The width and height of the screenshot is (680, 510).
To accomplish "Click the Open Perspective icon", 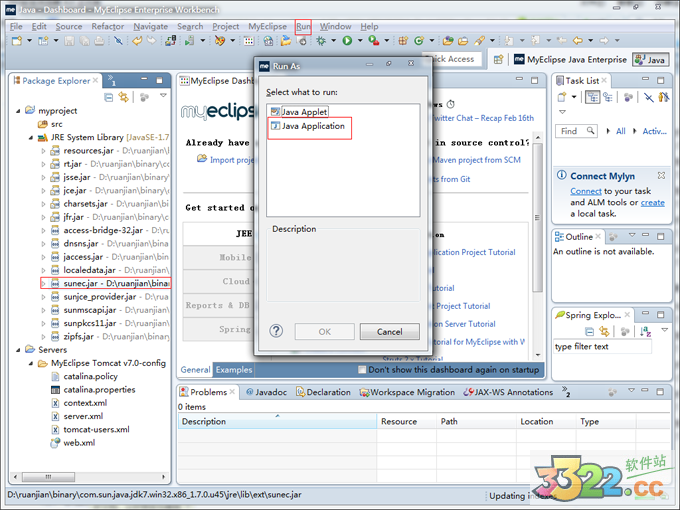I will point(498,59).
